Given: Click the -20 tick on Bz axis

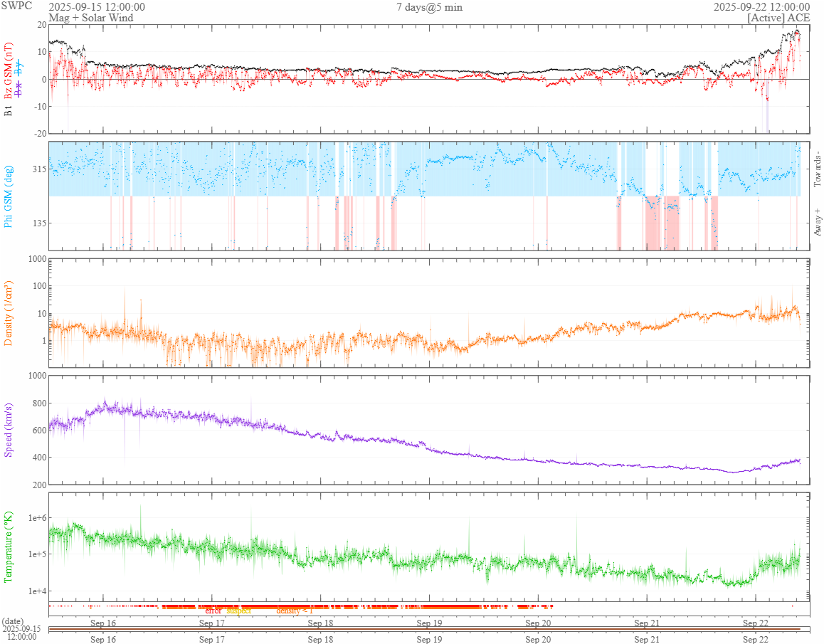Looking at the screenshot, I should pyautogui.click(x=40, y=133).
